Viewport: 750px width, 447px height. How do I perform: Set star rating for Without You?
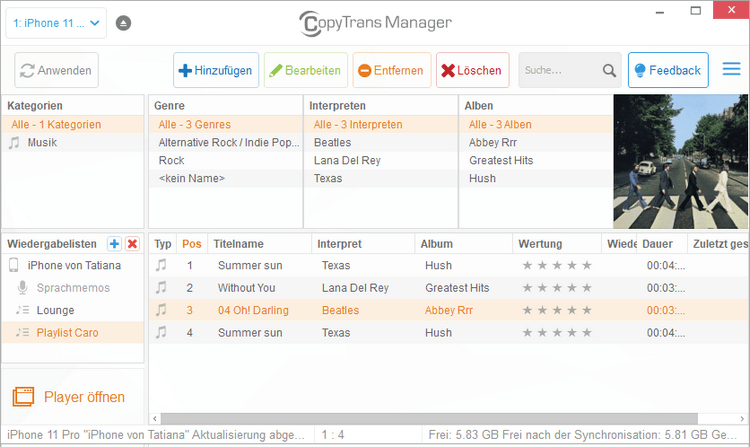(557, 288)
